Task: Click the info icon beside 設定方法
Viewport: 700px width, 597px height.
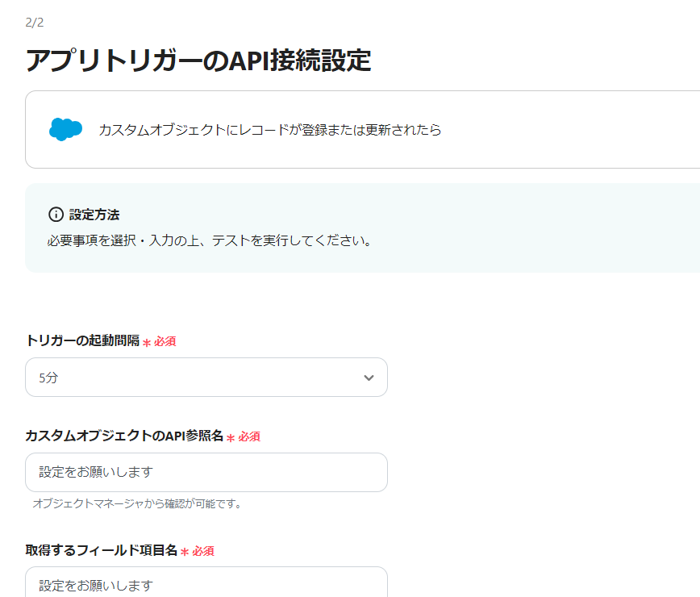Action: click(56, 215)
